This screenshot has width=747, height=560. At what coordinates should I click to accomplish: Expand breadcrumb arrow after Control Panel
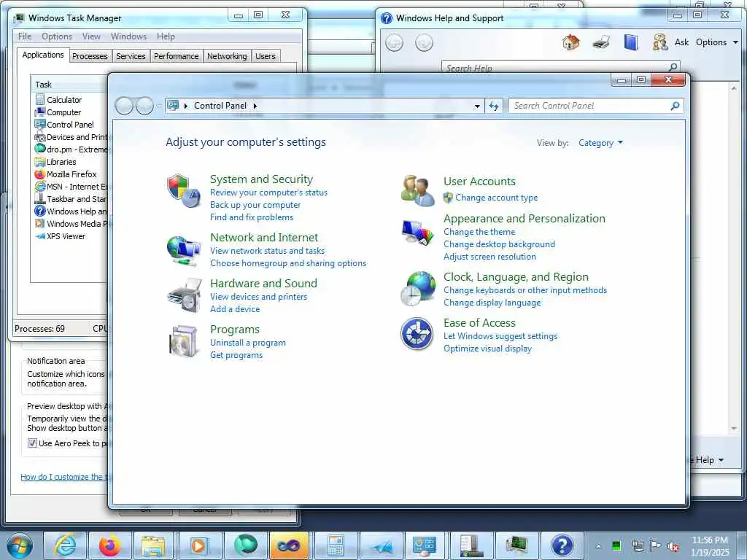point(255,106)
